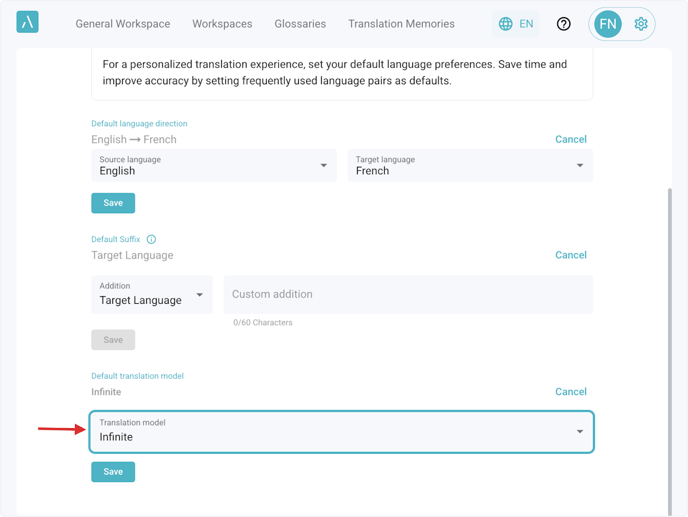688x517 pixels.
Task: Navigate to Translation Memories
Action: [401, 24]
